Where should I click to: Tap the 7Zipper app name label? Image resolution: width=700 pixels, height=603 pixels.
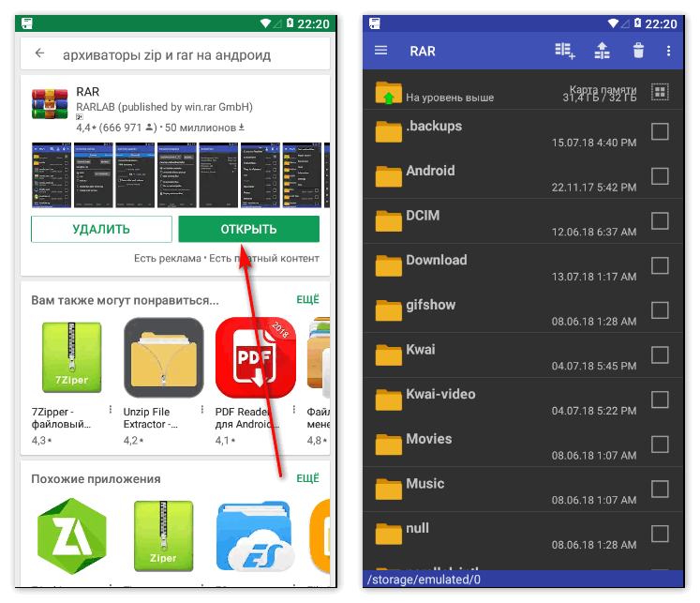(61, 418)
